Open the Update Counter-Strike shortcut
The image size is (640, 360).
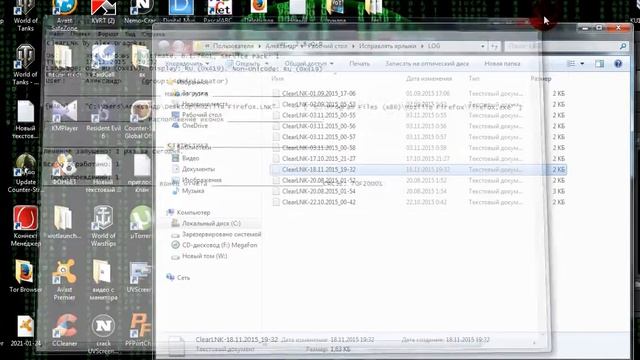[25, 173]
